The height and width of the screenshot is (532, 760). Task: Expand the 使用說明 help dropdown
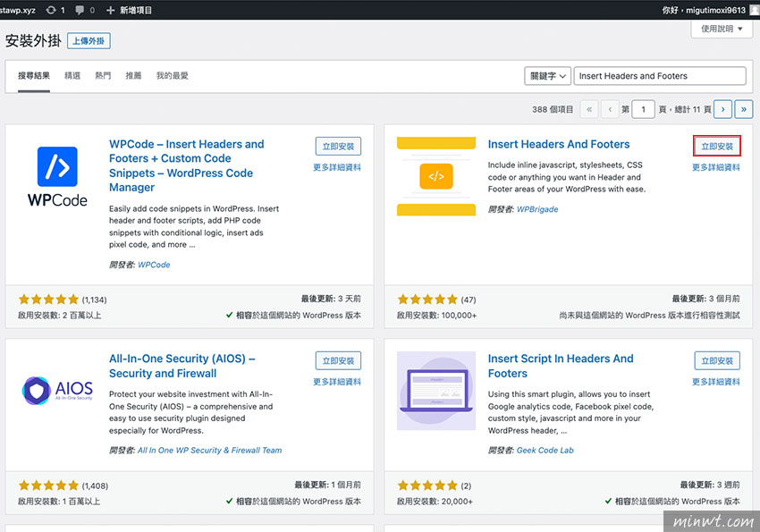click(722, 29)
